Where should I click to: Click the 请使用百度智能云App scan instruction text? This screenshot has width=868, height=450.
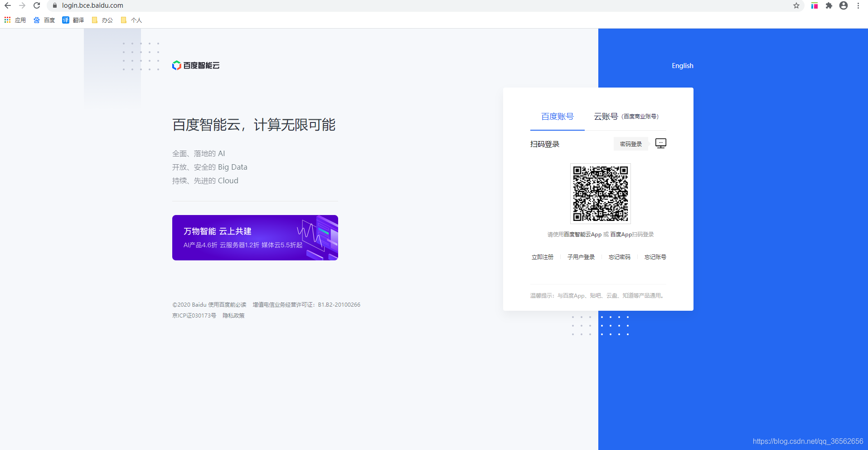(601, 235)
